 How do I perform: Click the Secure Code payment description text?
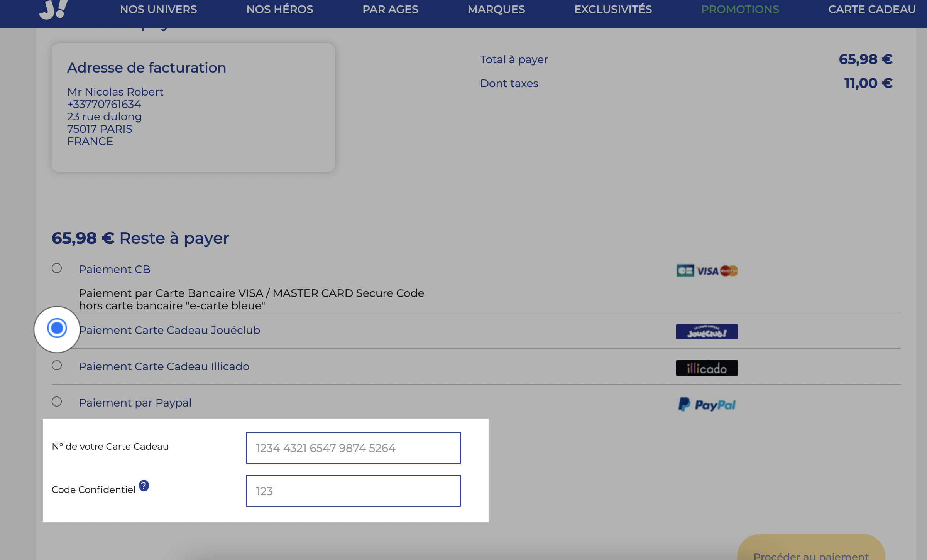pos(252,299)
